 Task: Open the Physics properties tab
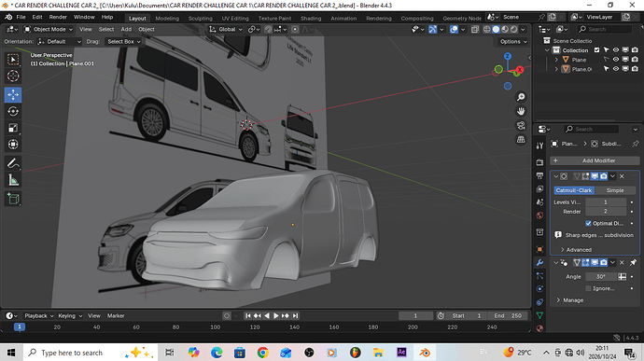(540, 289)
